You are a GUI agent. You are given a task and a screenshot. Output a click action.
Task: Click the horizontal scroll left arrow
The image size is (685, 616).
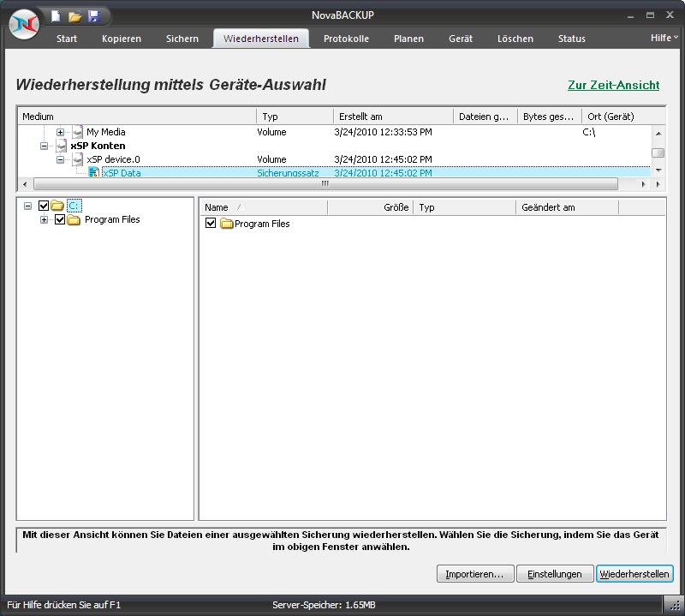[25, 184]
